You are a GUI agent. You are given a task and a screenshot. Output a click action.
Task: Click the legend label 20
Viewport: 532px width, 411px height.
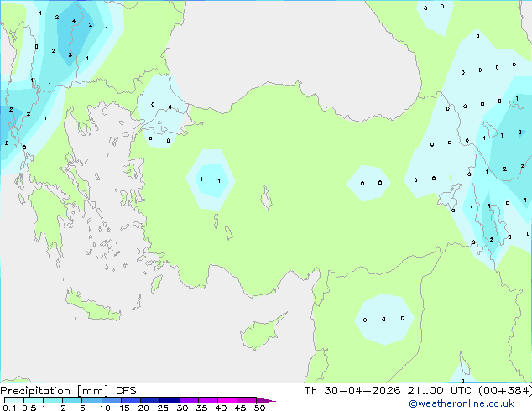pos(143,408)
